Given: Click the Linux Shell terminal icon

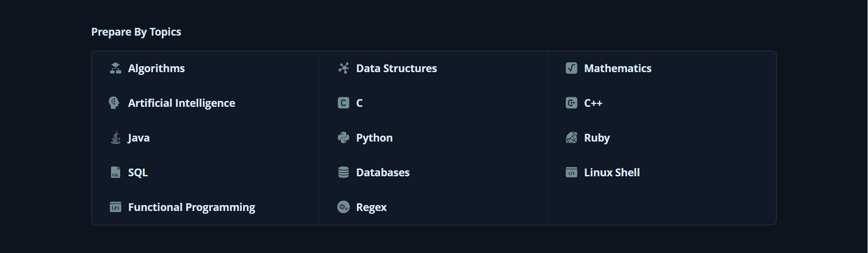Looking at the screenshot, I should tap(571, 173).
